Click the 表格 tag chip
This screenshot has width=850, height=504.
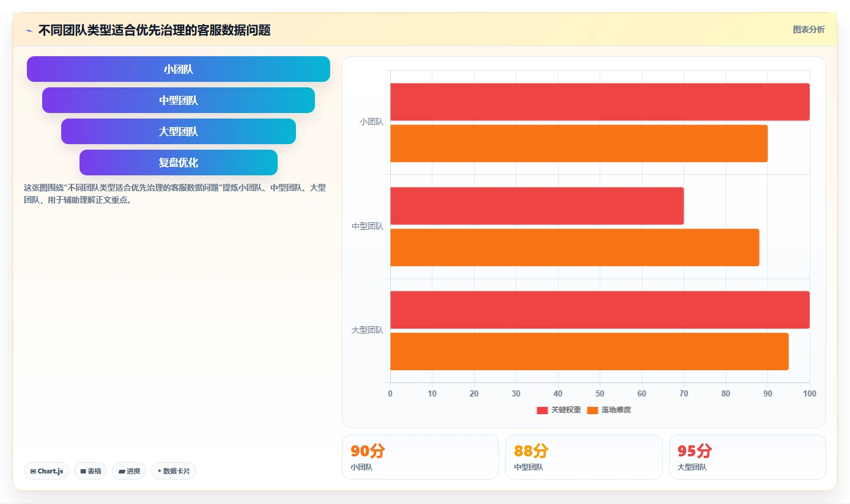point(91,471)
